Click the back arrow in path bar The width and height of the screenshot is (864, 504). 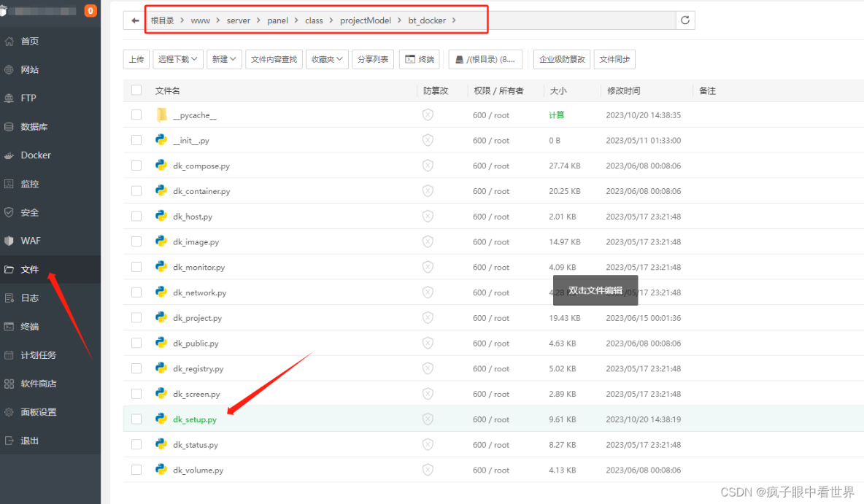click(x=135, y=20)
